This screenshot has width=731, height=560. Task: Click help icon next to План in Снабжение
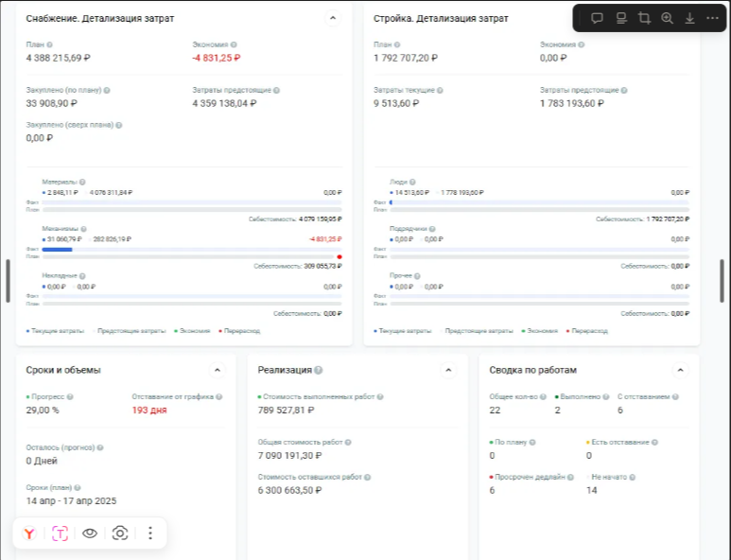click(x=49, y=44)
